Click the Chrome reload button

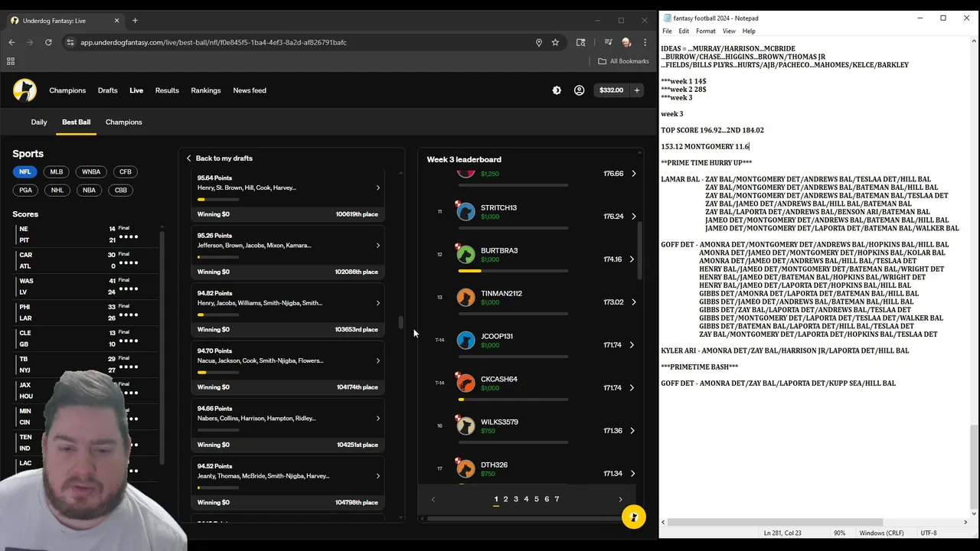coord(48,42)
